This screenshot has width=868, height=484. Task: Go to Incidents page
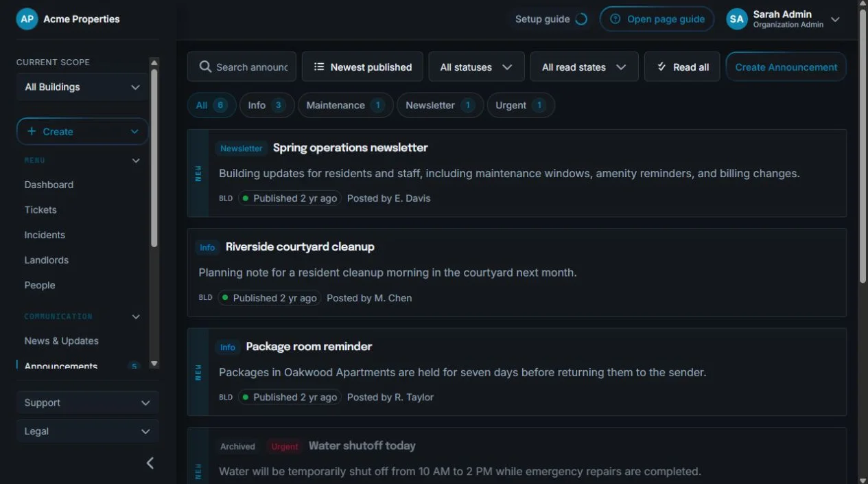(x=45, y=235)
